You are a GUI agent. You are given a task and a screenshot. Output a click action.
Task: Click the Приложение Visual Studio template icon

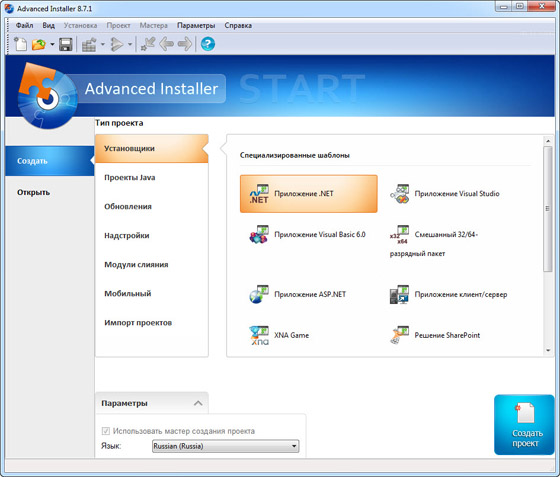tap(399, 194)
